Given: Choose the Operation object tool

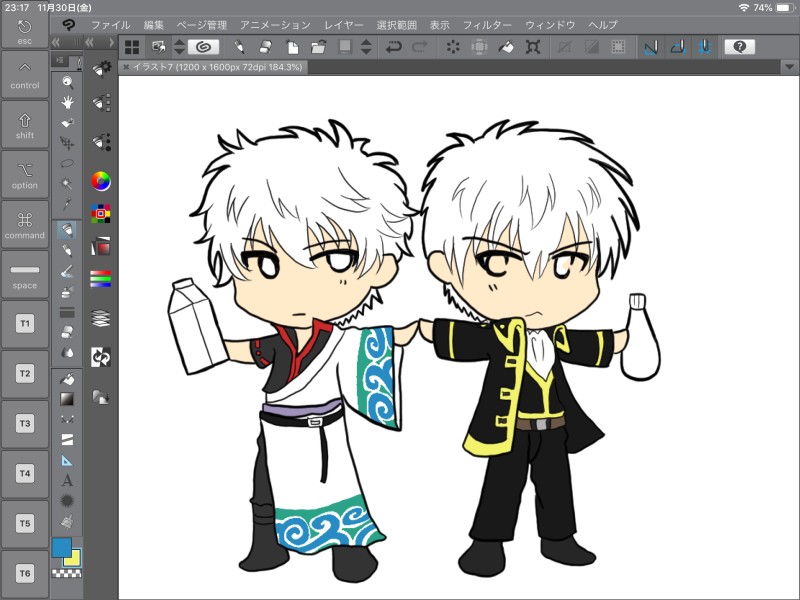Looking at the screenshot, I should click(67, 123).
